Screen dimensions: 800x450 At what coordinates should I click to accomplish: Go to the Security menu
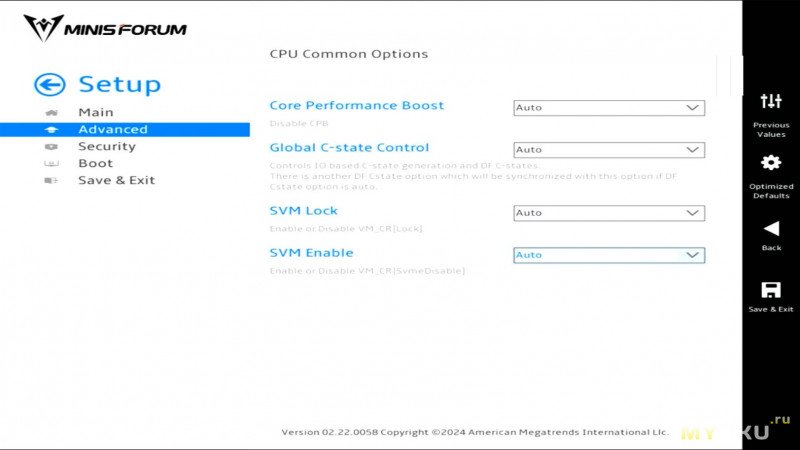click(x=107, y=146)
